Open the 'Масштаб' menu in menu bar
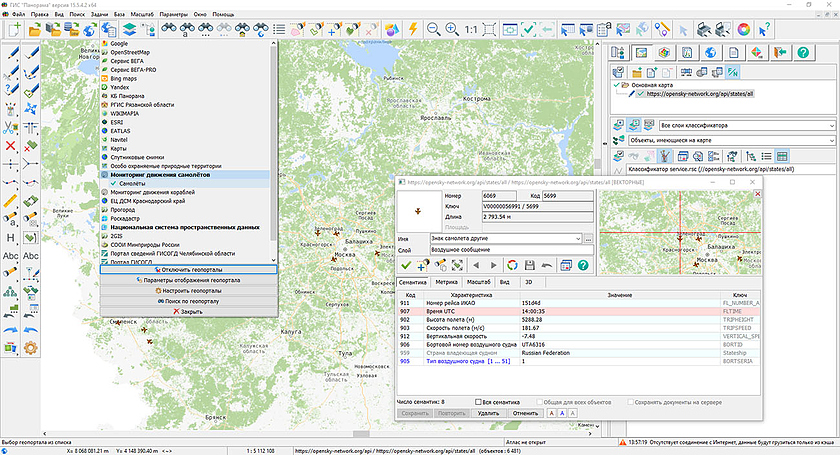The width and height of the screenshot is (840, 455). click(140, 16)
